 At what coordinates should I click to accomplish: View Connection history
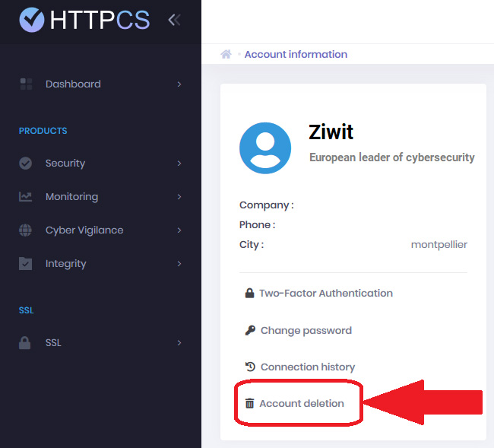307,367
